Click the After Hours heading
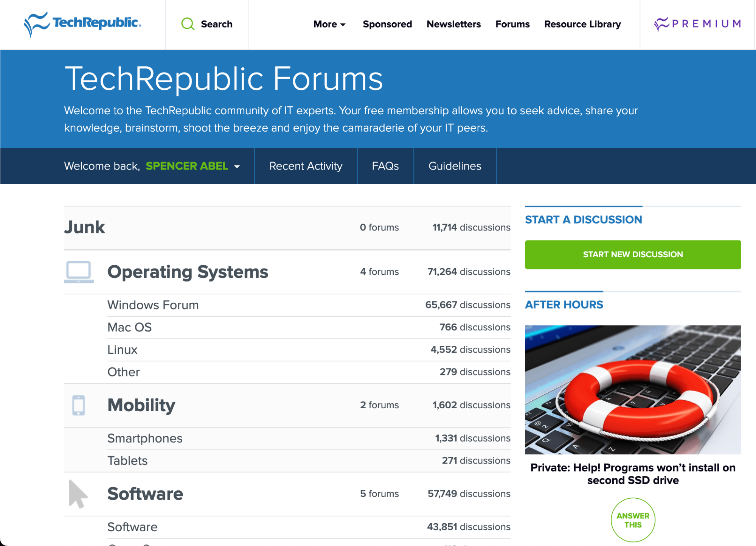Viewport: 756px width, 546px height. tap(564, 305)
